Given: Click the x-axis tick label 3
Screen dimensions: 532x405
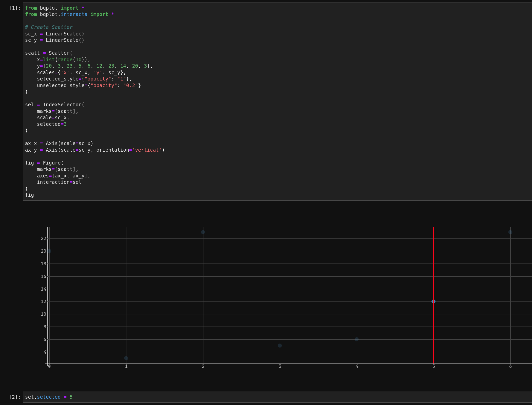Looking at the screenshot, I should (x=280, y=367).
